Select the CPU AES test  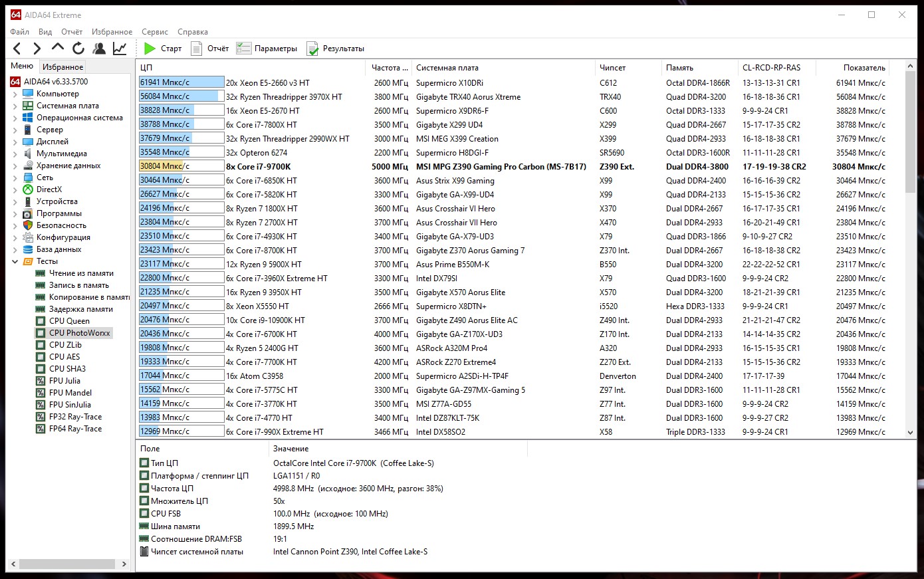[x=64, y=357]
